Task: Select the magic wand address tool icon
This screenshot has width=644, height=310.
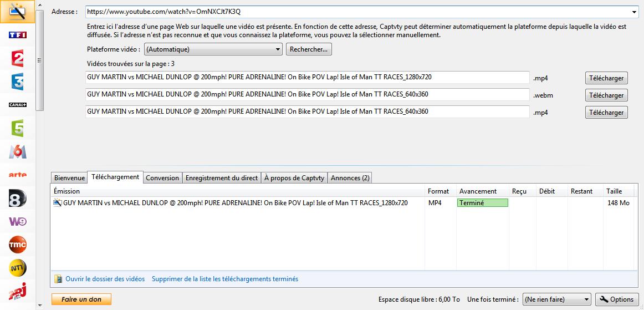Action: click(17, 12)
